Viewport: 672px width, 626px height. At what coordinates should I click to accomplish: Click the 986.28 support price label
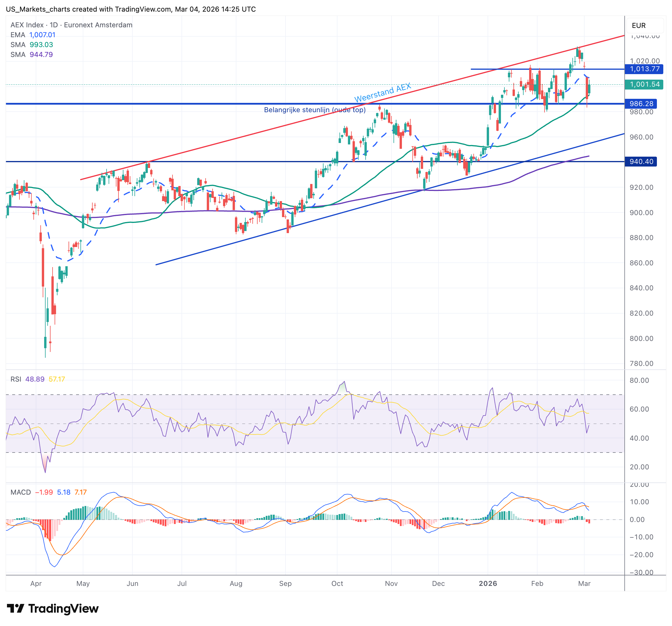pyautogui.click(x=641, y=104)
